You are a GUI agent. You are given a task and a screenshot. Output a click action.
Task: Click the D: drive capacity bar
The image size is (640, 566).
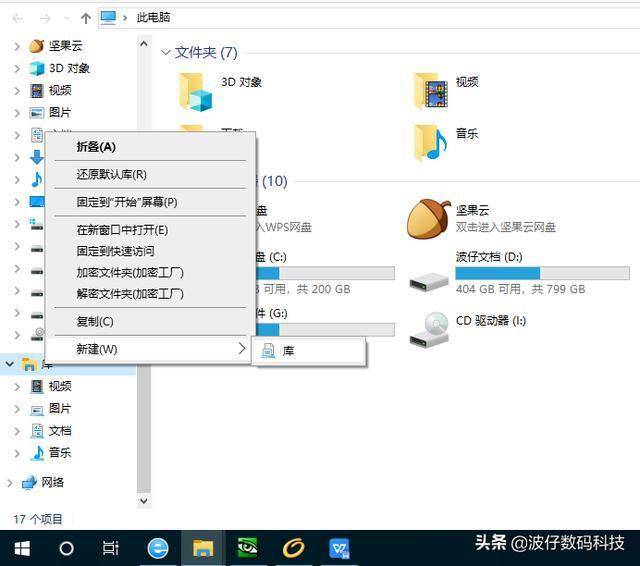click(x=542, y=273)
